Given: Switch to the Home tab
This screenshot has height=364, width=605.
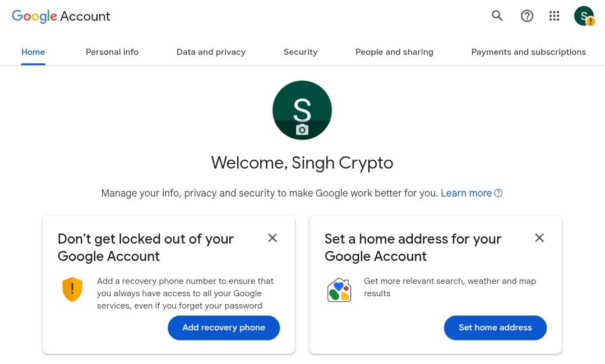Looking at the screenshot, I should point(33,52).
